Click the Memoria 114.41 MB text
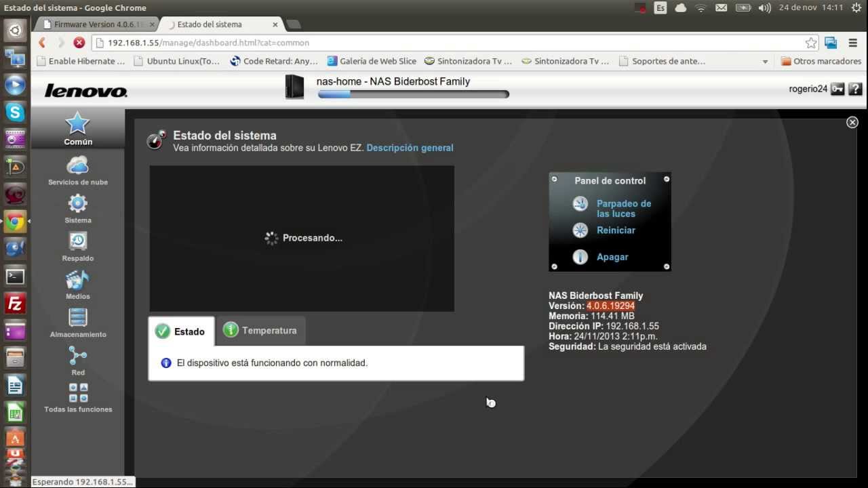This screenshot has width=868, height=488. pyautogui.click(x=591, y=316)
